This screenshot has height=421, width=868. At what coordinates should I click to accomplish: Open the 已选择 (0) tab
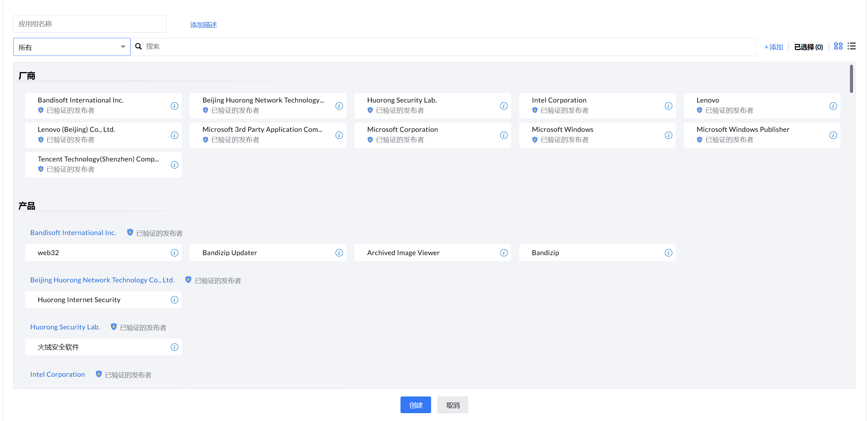click(808, 47)
